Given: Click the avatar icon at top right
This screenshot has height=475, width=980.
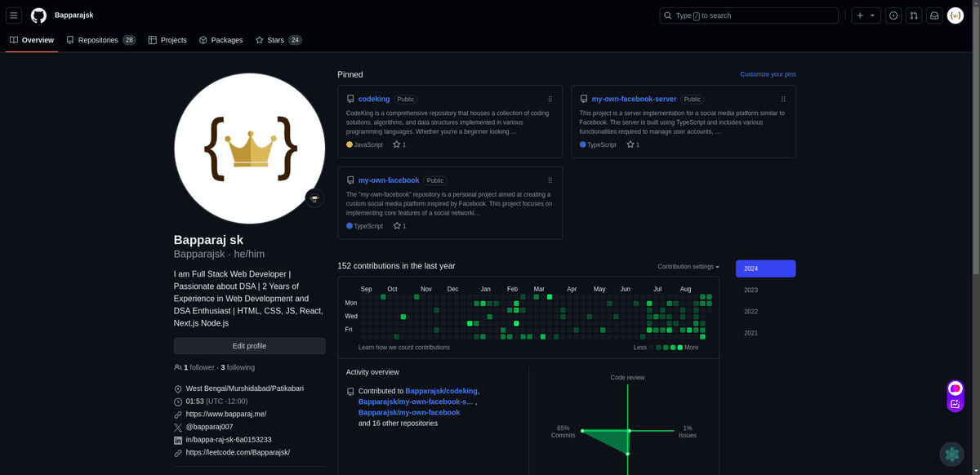Looking at the screenshot, I should pos(955,16).
